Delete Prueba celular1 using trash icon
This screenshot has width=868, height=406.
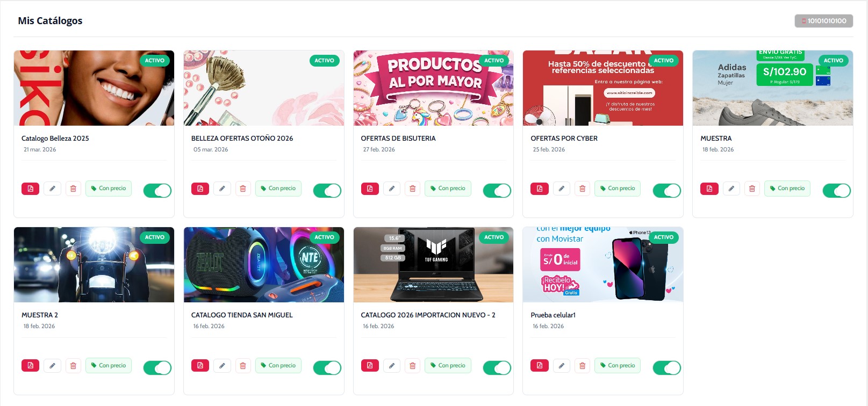click(583, 366)
